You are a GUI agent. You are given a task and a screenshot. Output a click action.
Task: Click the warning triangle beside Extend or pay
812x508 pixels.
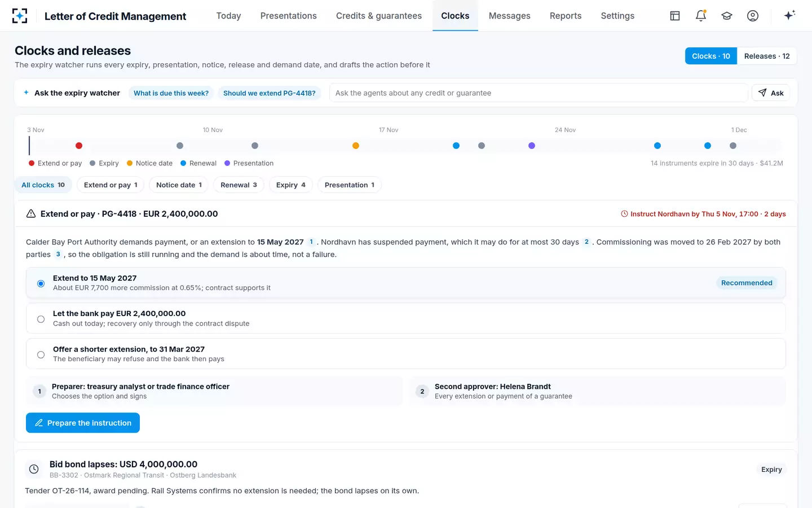pyautogui.click(x=31, y=214)
